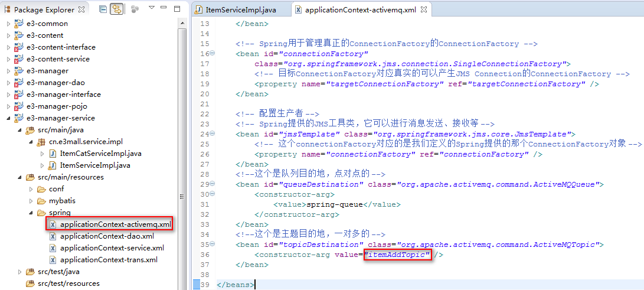Select applicationContext-service.xml in the tree
This screenshot has width=644, height=290.
[x=112, y=248]
